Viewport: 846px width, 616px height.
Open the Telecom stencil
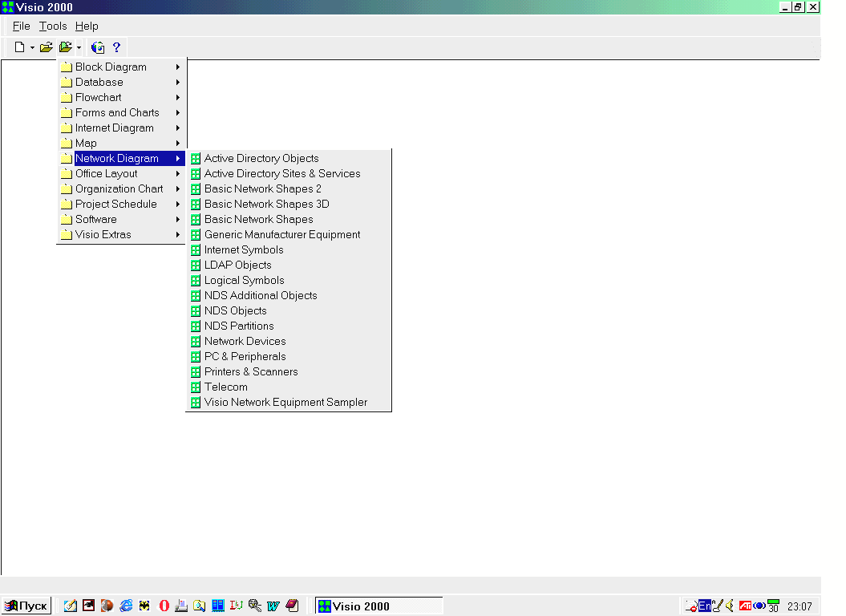point(288,387)
